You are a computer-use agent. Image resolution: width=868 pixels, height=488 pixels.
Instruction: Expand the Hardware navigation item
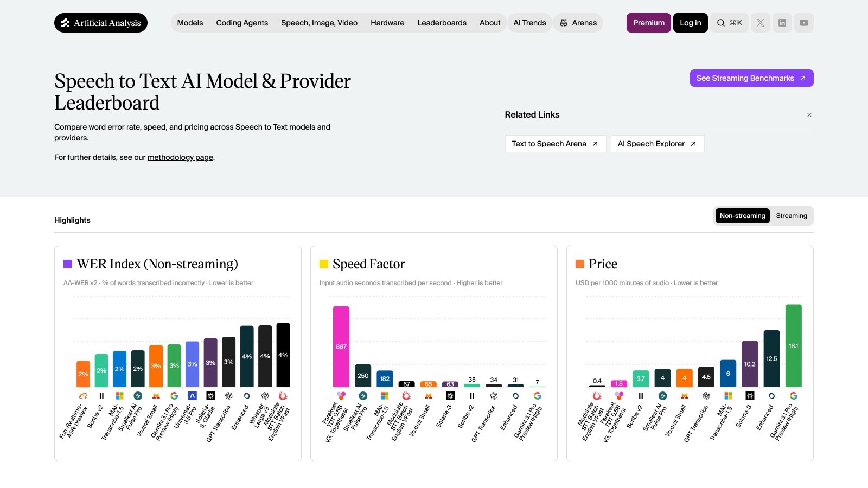[387, 23]
